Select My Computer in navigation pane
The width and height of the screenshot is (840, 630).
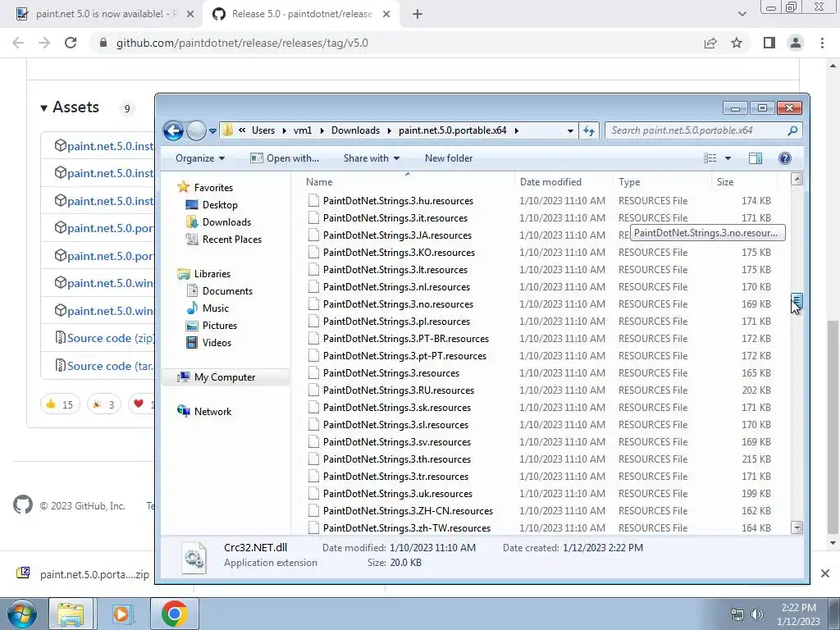pos(225,377)
